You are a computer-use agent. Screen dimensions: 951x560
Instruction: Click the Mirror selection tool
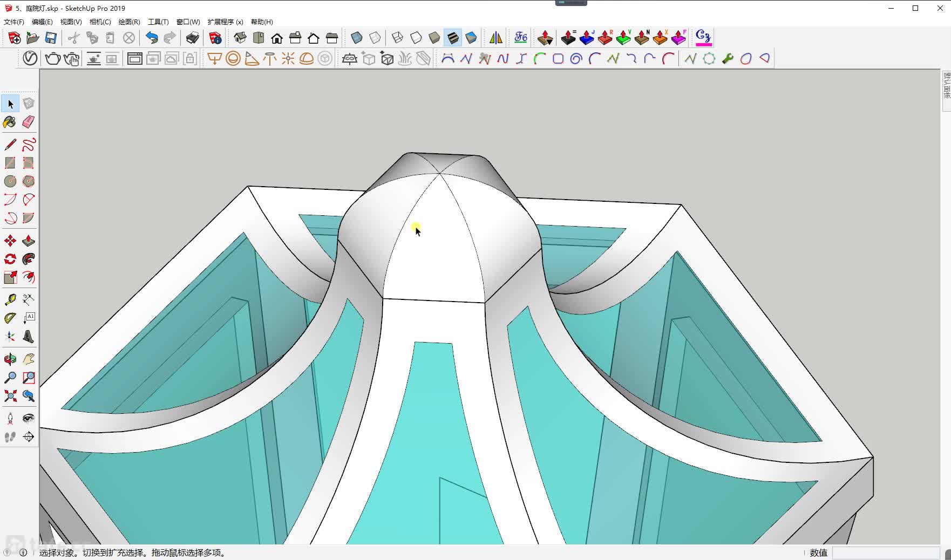pyautogui.click(x=496, y=38)
